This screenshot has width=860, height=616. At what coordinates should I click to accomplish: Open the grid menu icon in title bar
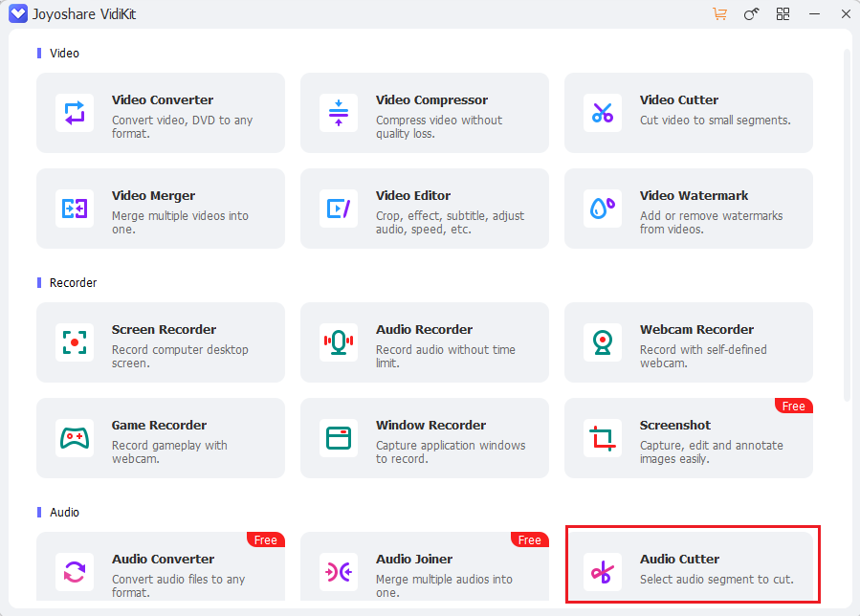tap(783, 13)
